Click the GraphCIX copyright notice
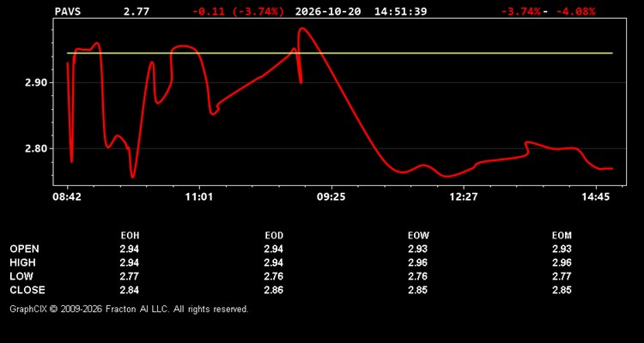Screen dimensions: 644x343 [129, 309]
